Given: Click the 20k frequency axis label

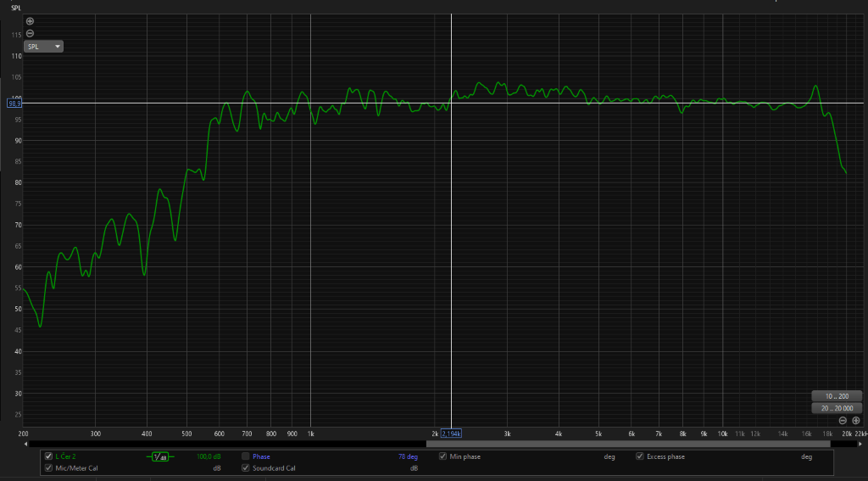Looking at the screenshot, I should (847, 433).
